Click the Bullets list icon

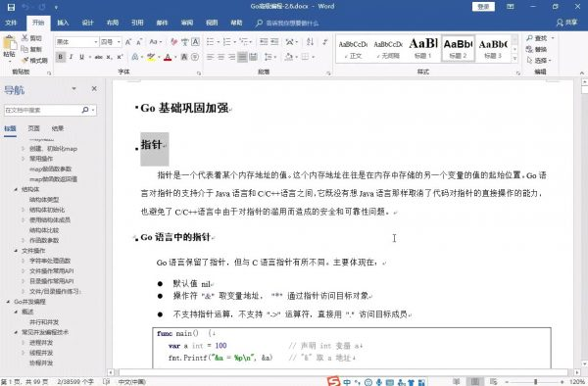(211, 41)
